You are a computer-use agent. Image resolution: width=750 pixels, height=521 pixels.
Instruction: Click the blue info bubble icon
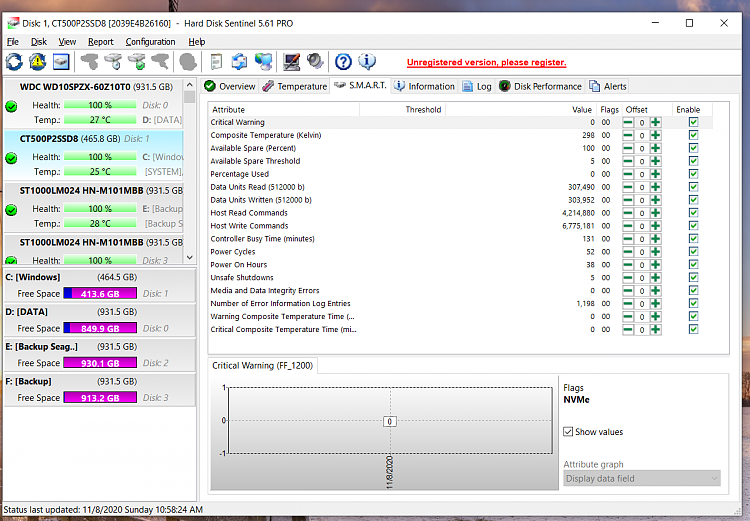click(367, 61)
